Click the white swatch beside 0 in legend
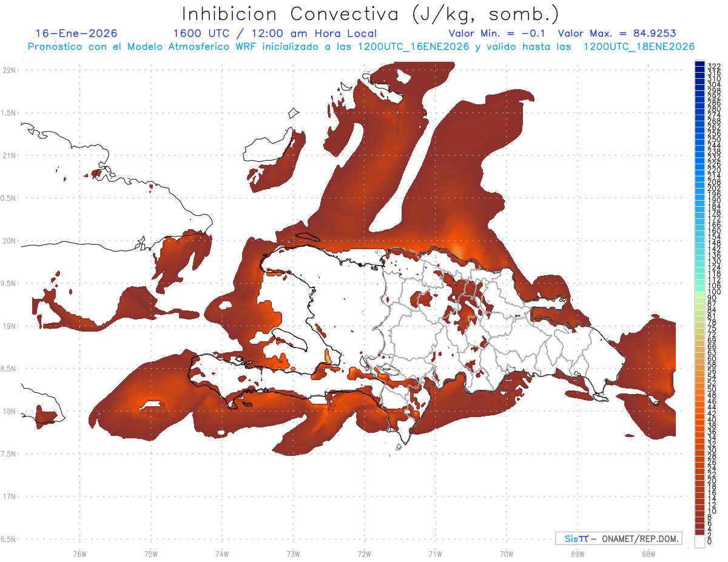Screen dimensions: 728x562 tap(699, 542)
